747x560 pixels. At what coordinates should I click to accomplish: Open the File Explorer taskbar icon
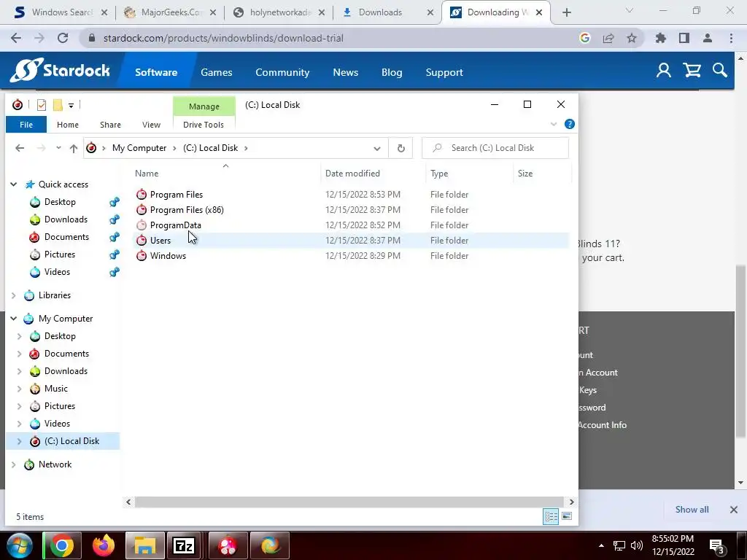[145, 545]
